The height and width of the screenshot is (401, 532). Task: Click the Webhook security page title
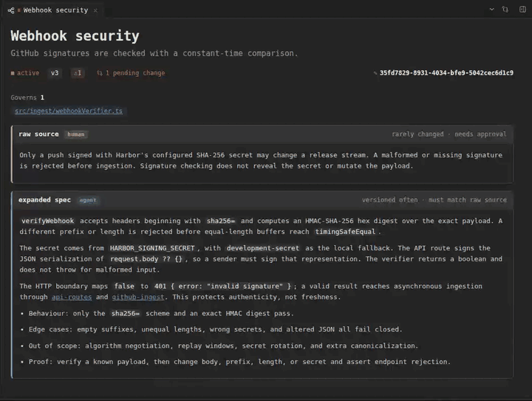click(x=75, y=36)
